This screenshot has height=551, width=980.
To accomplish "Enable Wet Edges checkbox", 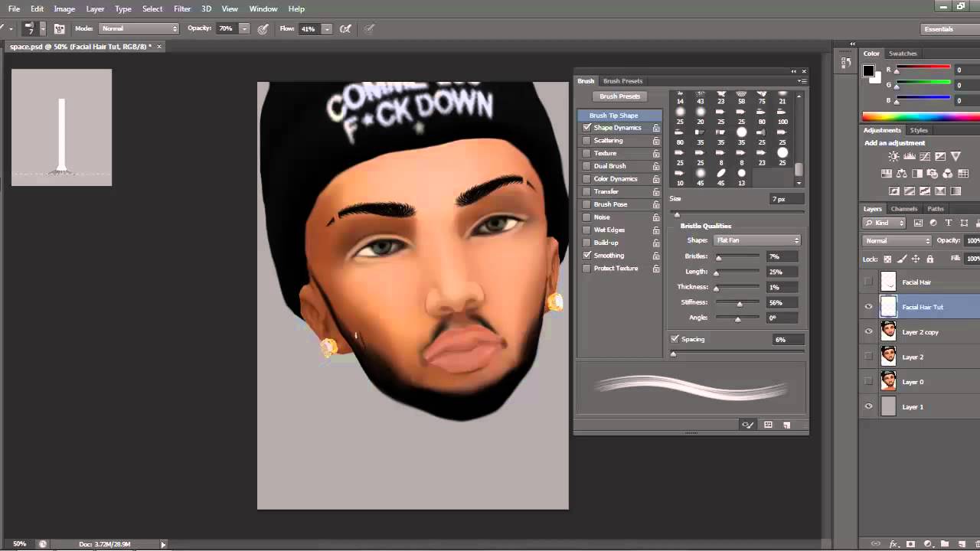I will [x=587, y=230].
